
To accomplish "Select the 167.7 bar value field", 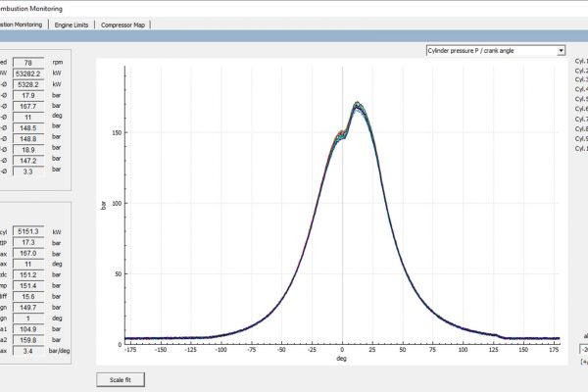I will [x=34, y=110].
